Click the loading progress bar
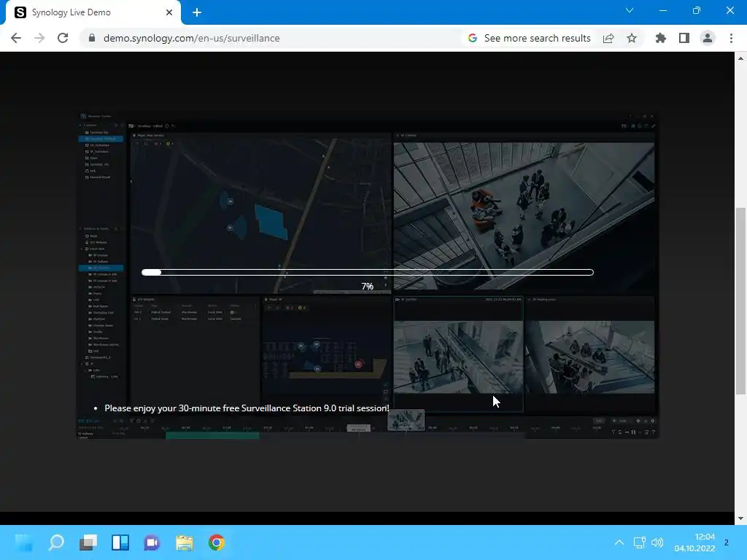The height and width of the screenshot is (560, 747). click(368, 273)
